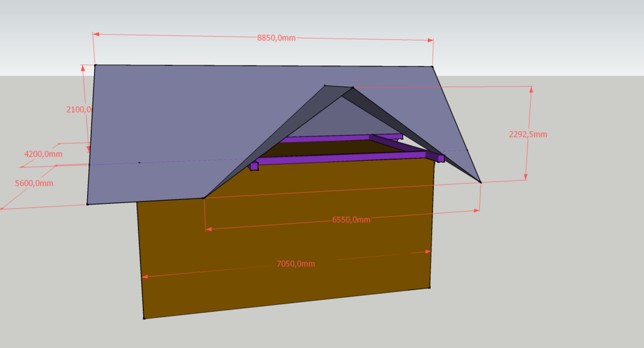
Task: Click the 5600,0mm dimension label
Action: [x=33, y=183]
